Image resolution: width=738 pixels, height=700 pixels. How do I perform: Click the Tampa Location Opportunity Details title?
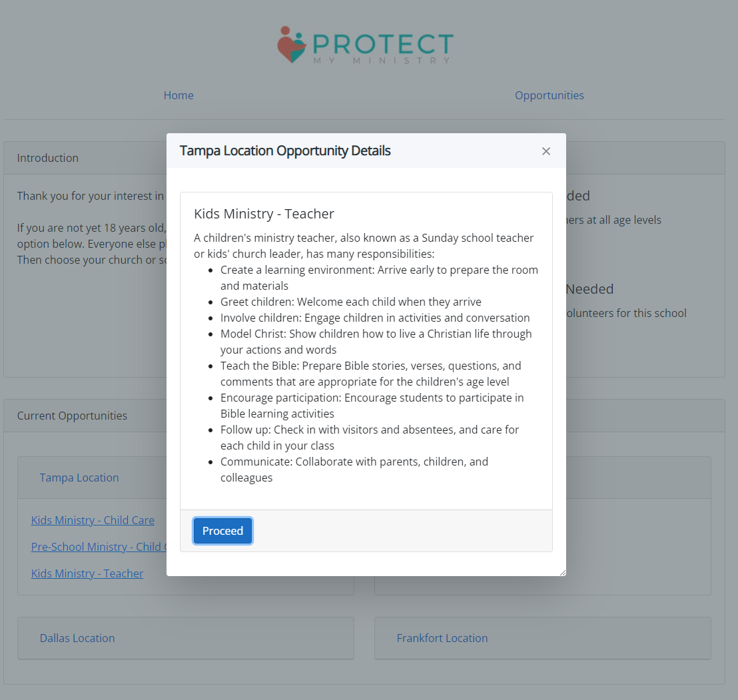point(285,151)
